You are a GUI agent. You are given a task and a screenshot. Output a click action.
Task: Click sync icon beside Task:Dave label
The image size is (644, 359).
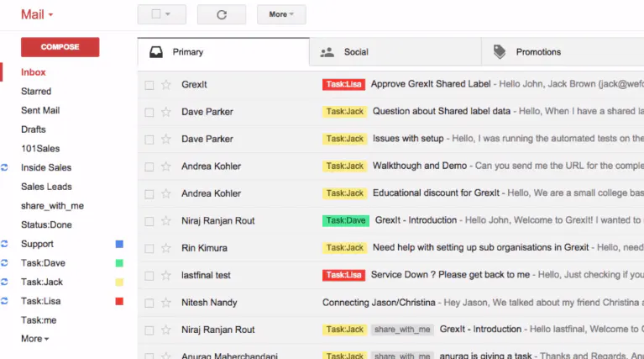[4, 263]
